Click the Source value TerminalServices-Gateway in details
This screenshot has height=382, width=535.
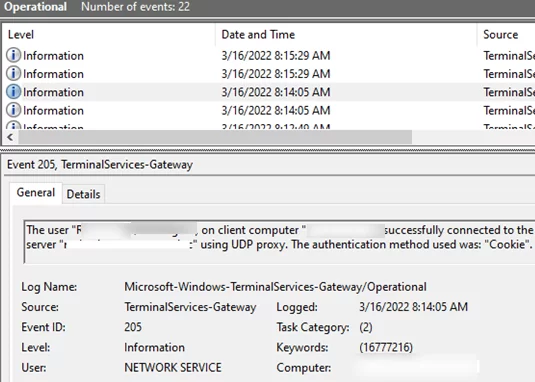click(x=190, y=307)
